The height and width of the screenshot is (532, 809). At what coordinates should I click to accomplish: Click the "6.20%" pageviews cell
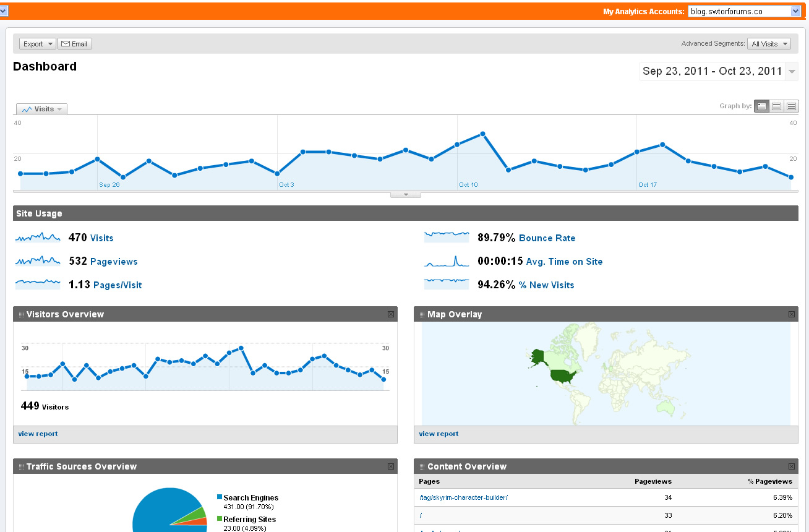click(x=782, y=515)
